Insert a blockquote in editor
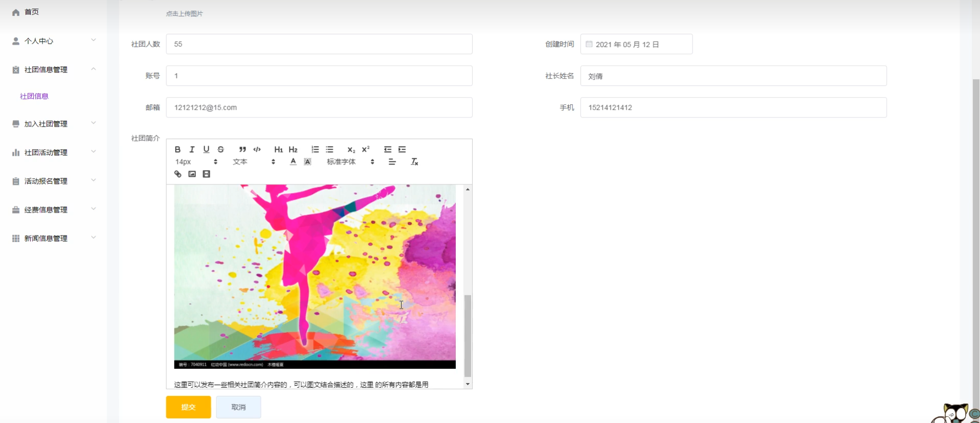The width and height of the screenshot is (980, 423). pyautogui.click(x=242, y=149)
